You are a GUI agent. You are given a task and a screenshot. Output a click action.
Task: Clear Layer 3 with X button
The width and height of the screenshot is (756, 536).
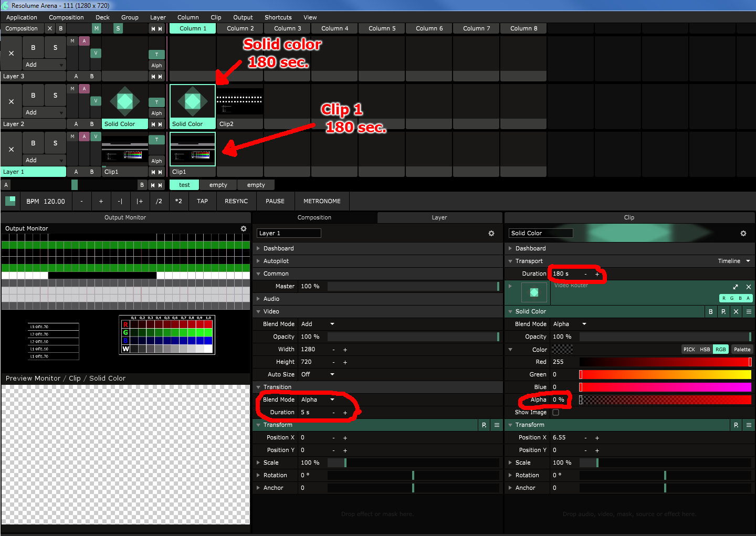click(12, 53)
